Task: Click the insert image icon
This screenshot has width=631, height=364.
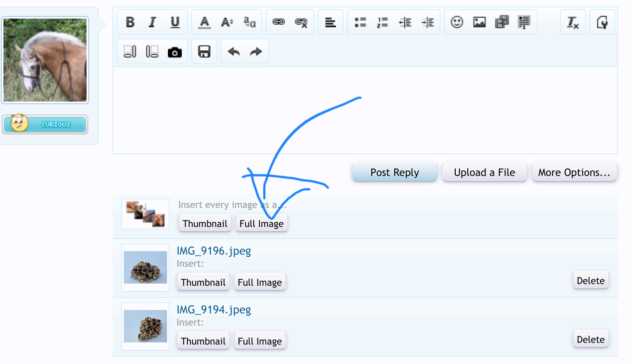Action: pos(479,22)
